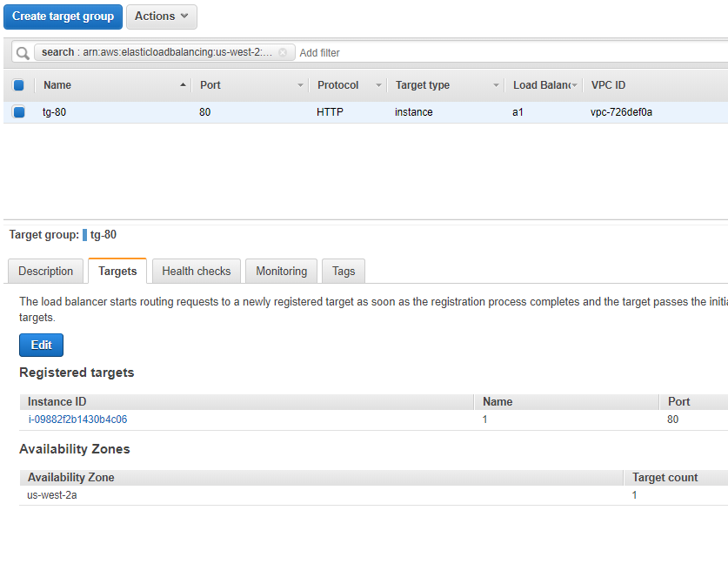Screen dimensions: 728x564
Task: Open the Target type column dropdown arrow
Action: point(496,85)
